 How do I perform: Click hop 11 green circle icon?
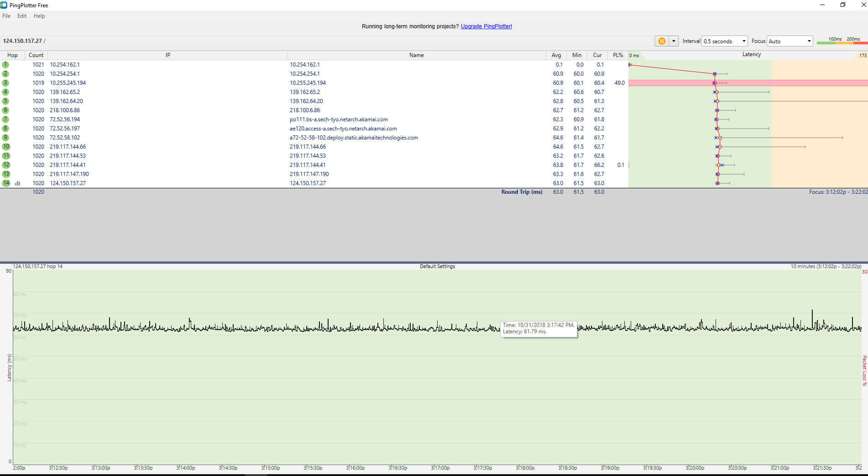point(6,156)
